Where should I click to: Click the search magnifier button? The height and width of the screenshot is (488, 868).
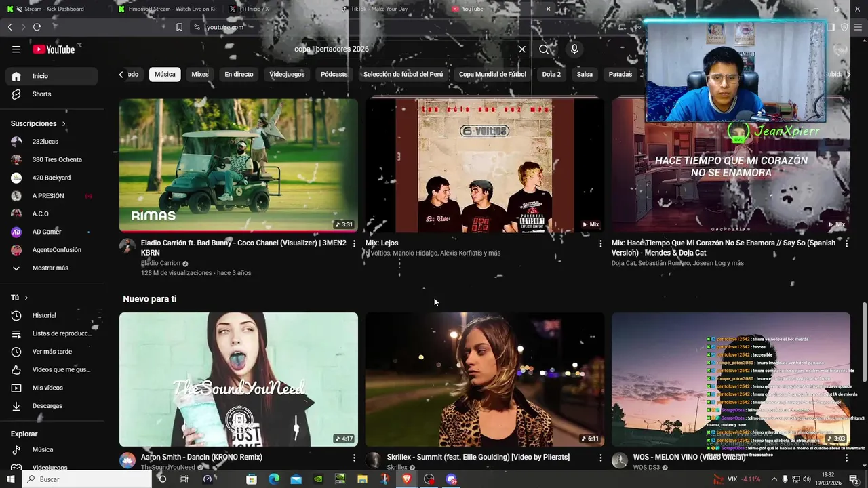(x=544, y=49)
